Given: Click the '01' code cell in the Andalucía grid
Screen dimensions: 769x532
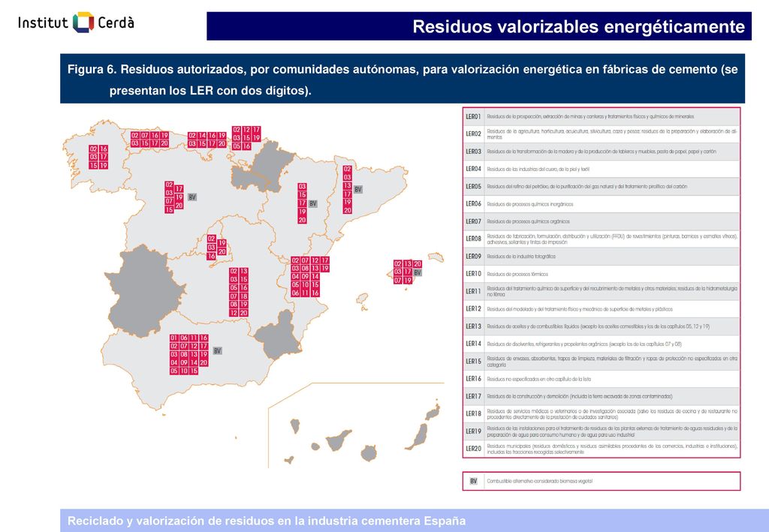Looking at the screenshot, I should pos(174,338).
